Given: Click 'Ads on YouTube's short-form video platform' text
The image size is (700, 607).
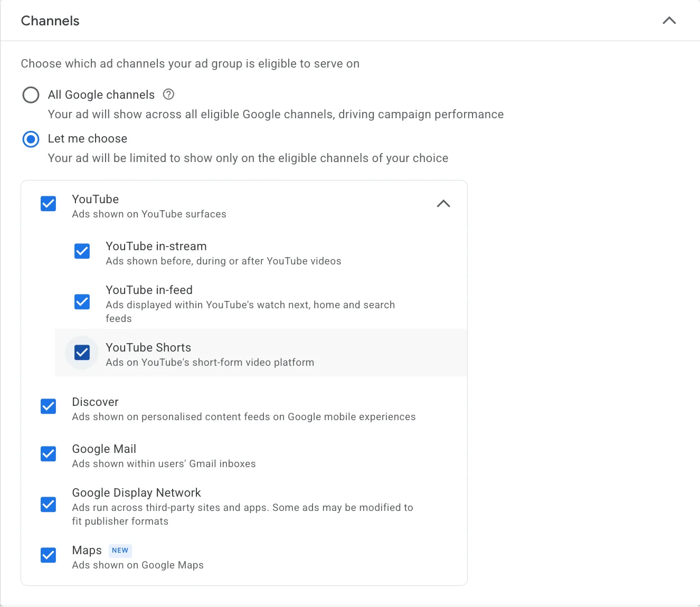Looking at the screenshot, I should 210,363.
